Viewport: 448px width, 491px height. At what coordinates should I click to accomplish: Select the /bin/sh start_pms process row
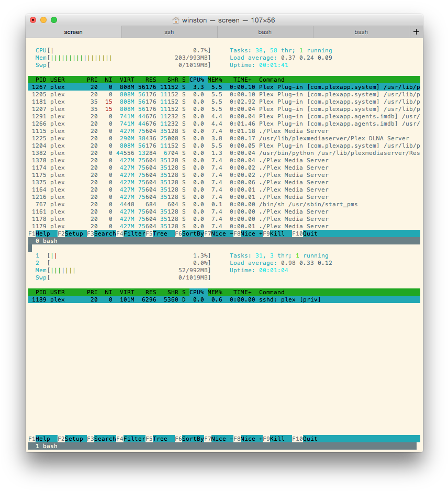[x=224, y=204]
